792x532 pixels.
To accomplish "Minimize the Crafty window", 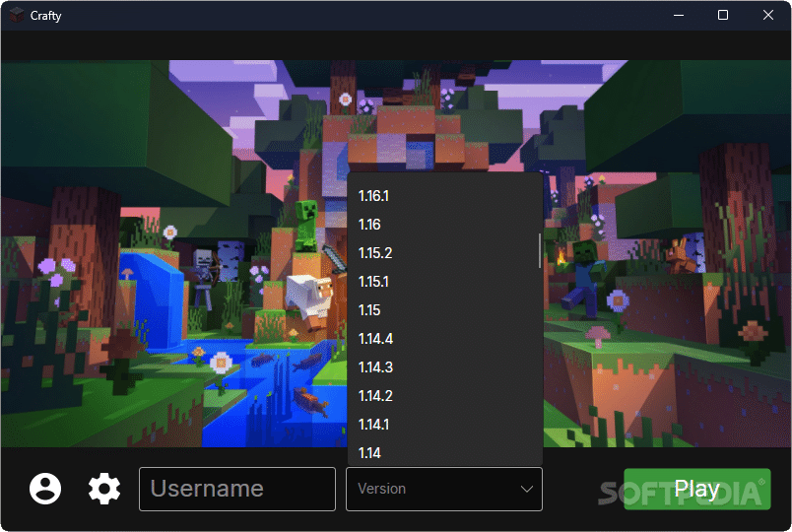I will [679, 15].
